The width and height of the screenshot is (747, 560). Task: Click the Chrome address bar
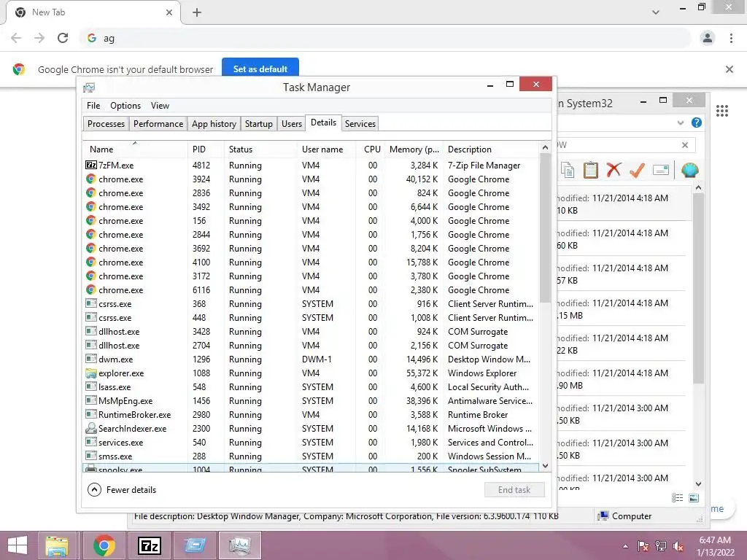pyautogui.click(x=385, y=38)
